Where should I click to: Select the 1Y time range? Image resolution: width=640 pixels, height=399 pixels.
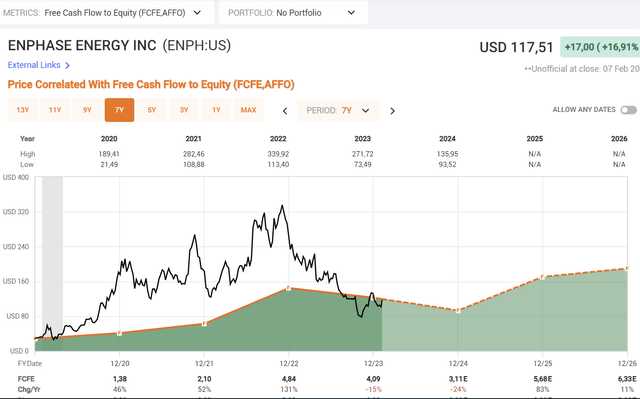(x=216, y=110)
